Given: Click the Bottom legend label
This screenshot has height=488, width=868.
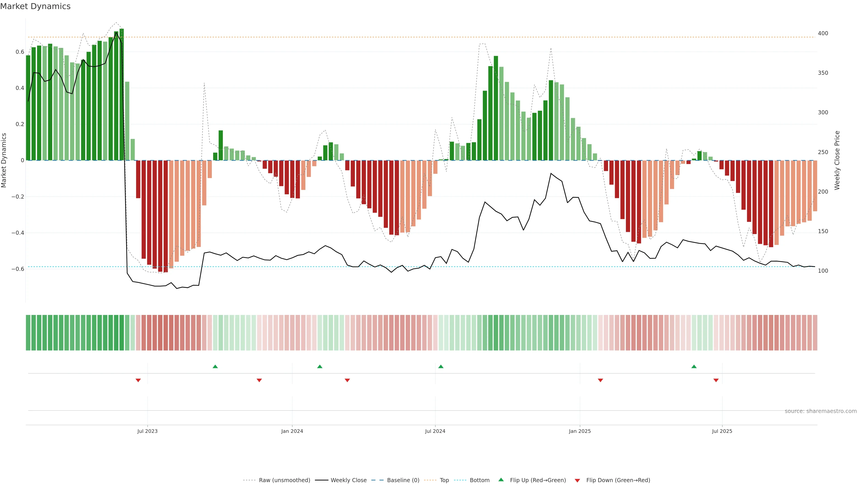Looking at the screenshot, I should pyautogui.click(x=479, y=480).
